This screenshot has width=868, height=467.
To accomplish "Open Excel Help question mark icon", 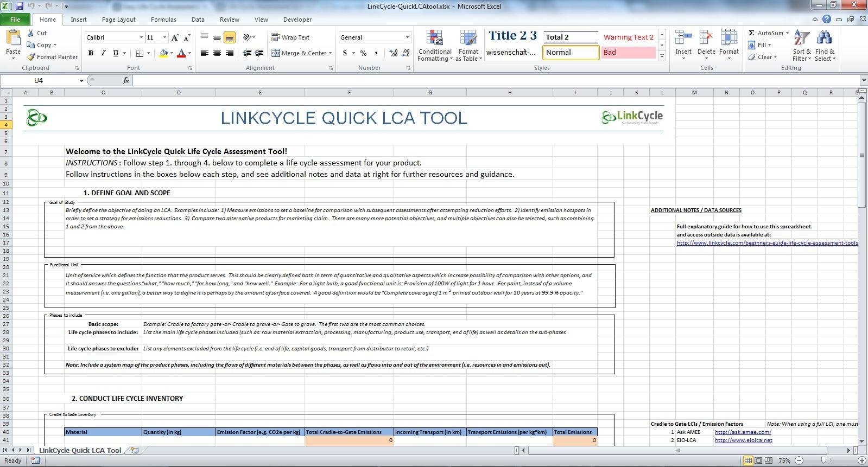I will coord(827,19).
